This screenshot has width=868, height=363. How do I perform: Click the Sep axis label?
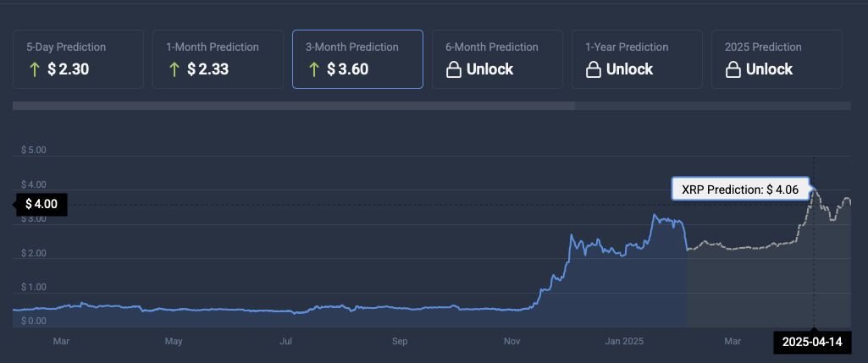400,341
